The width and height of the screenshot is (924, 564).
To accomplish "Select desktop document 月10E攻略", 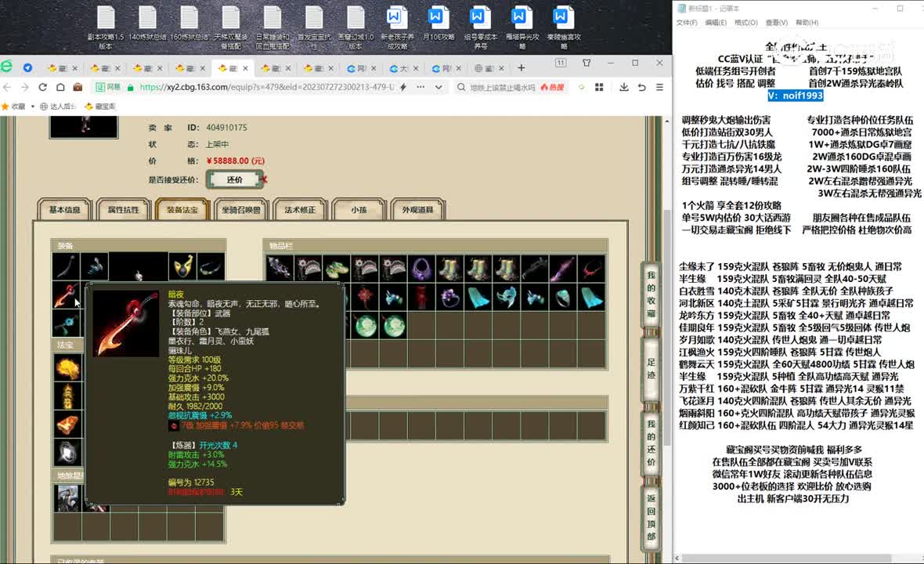I will click(439, 23).
